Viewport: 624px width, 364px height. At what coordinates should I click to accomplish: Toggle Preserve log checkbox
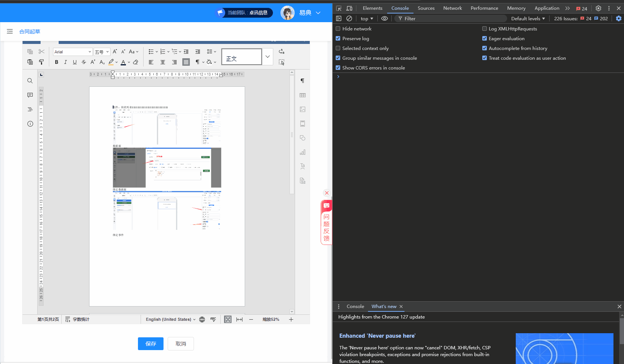(338, 38)
